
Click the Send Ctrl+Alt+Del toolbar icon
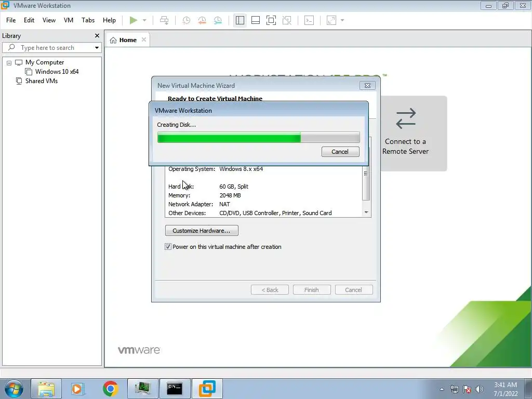pyautogui.click(x=164, y=20)
